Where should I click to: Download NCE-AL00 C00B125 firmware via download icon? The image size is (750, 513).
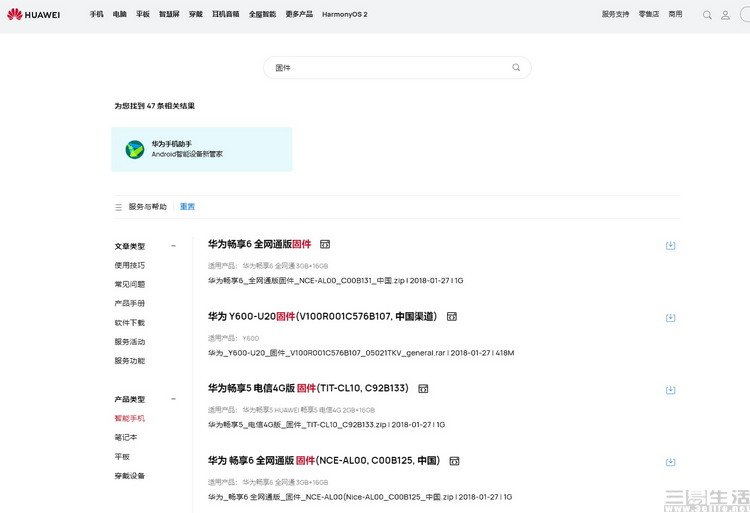pos(671,462)
